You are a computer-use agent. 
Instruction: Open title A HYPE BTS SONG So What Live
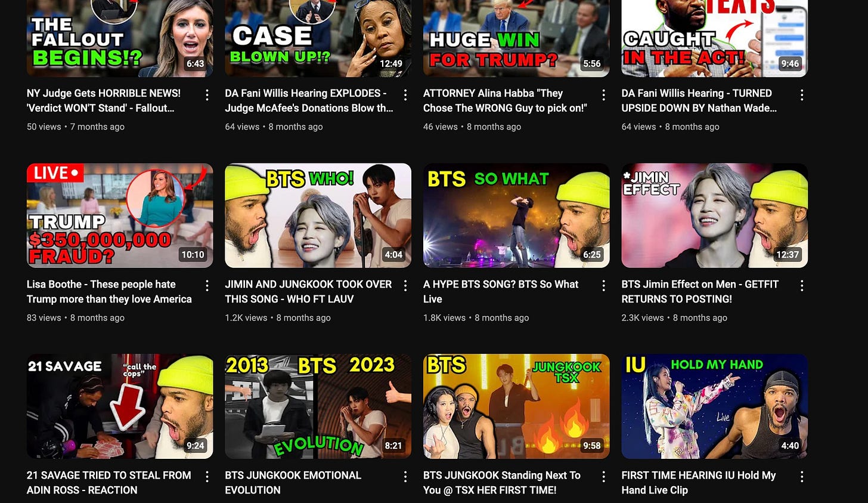[x=501, y=292]
